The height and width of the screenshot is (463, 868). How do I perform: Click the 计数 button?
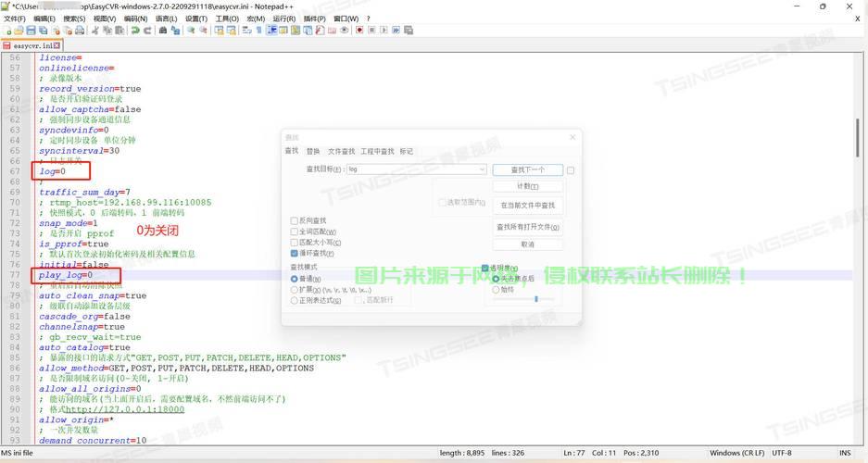coord(527,186)
